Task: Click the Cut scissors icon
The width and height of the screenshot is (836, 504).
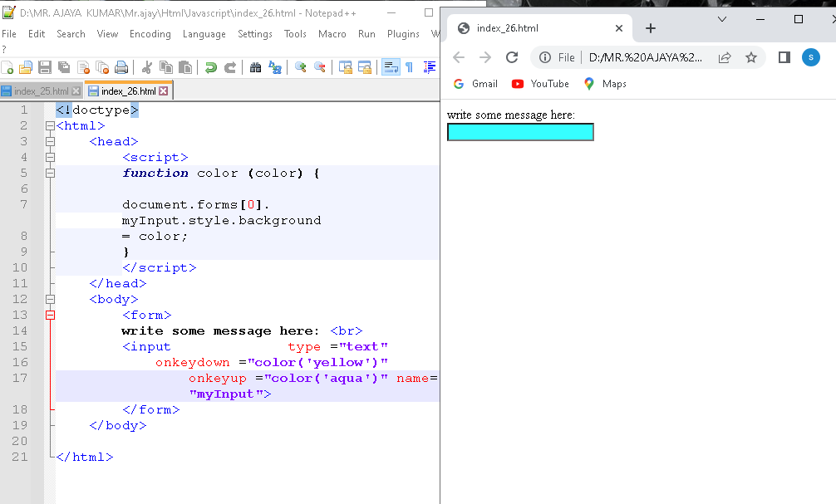Action: (147, 68)
